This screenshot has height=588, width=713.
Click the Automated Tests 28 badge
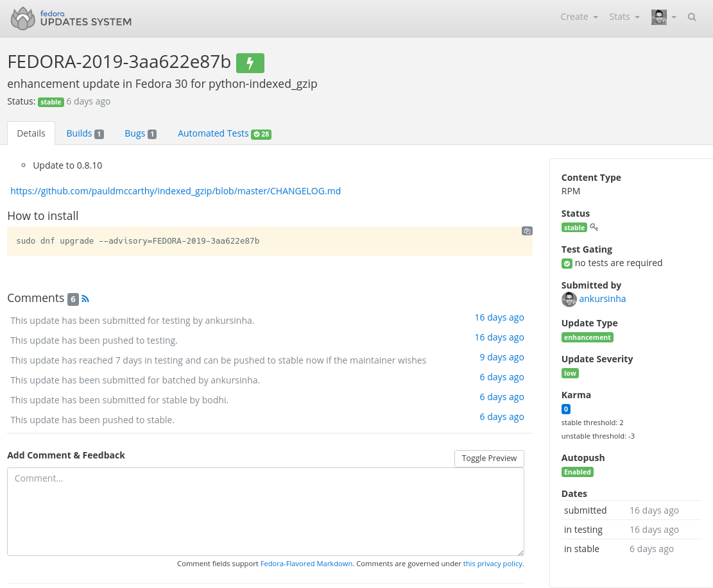click(x=261, y=134)
